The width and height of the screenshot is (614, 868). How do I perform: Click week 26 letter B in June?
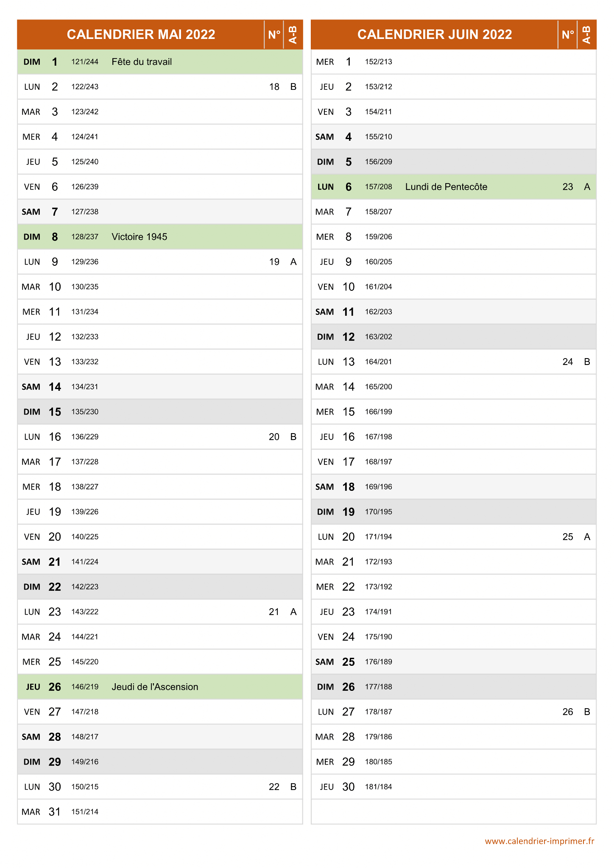pyautogui.click(x=587, y=712)
